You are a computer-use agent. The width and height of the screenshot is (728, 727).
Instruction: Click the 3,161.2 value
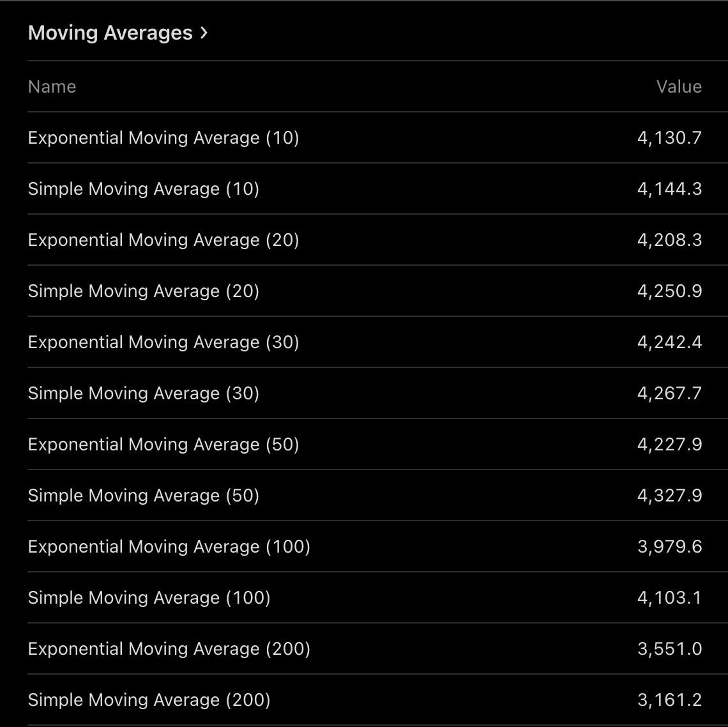click(x=669, y=700)
